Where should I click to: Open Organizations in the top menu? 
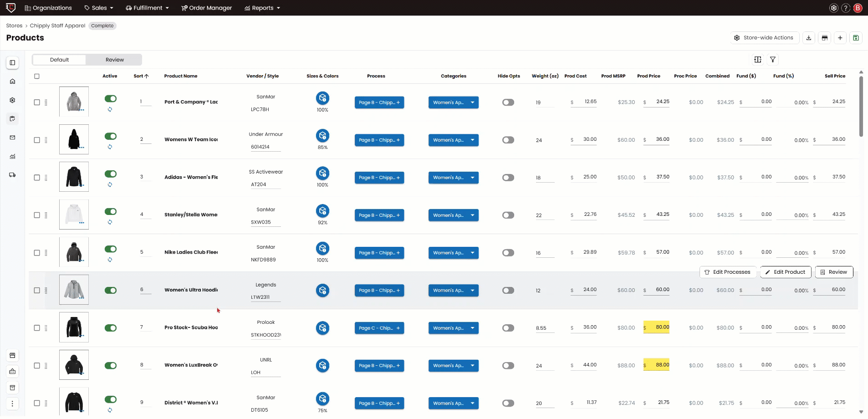tap(48, 8)
